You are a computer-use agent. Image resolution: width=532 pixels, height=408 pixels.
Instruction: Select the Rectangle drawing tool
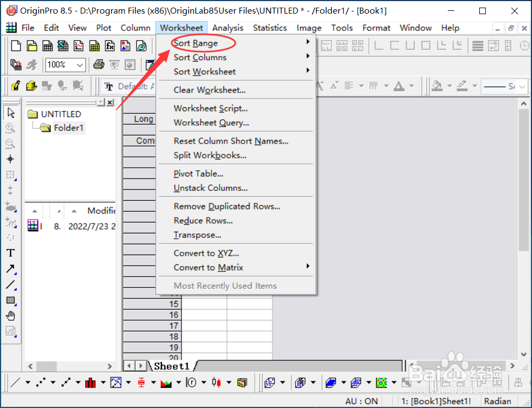pos(10,300)
